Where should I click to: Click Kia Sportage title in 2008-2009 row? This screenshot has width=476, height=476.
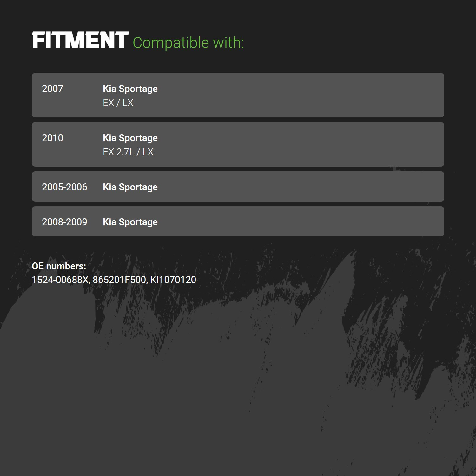[130, 222]
